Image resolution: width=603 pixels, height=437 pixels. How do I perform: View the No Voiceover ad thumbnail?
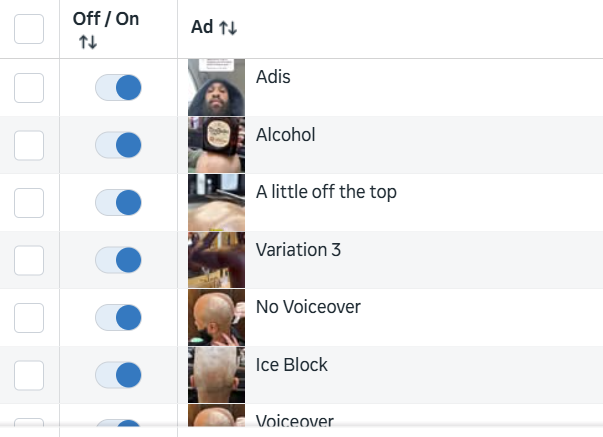216,318
